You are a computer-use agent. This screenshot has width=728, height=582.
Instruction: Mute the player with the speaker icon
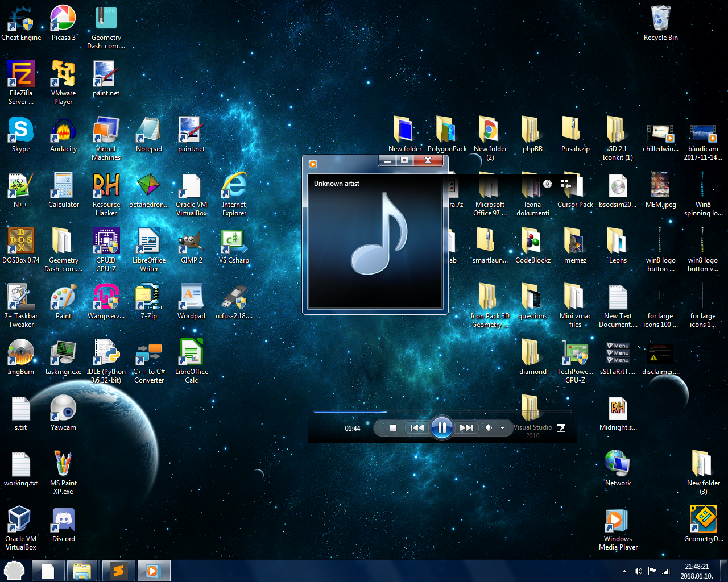pyautogui.click(x=489, y=427)
